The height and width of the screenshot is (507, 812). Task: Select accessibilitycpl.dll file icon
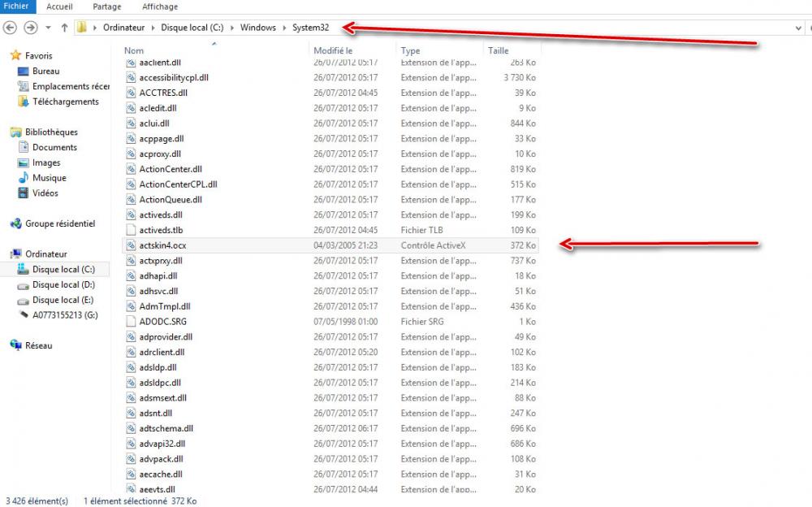131,77
